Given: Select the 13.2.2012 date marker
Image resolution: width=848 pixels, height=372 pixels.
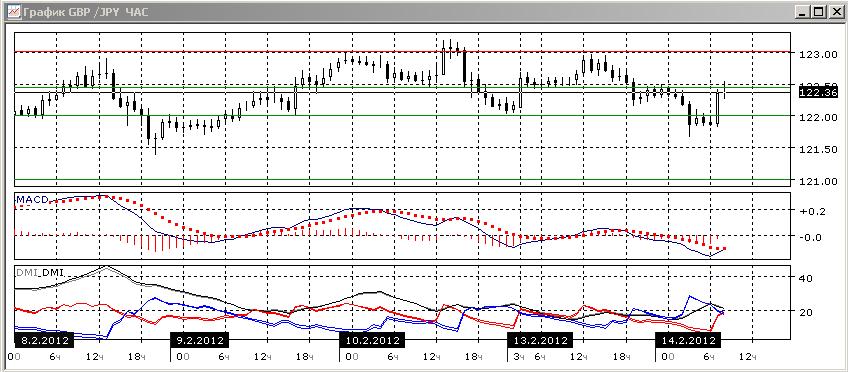Looking at the screenshot, I should point(539,341).
